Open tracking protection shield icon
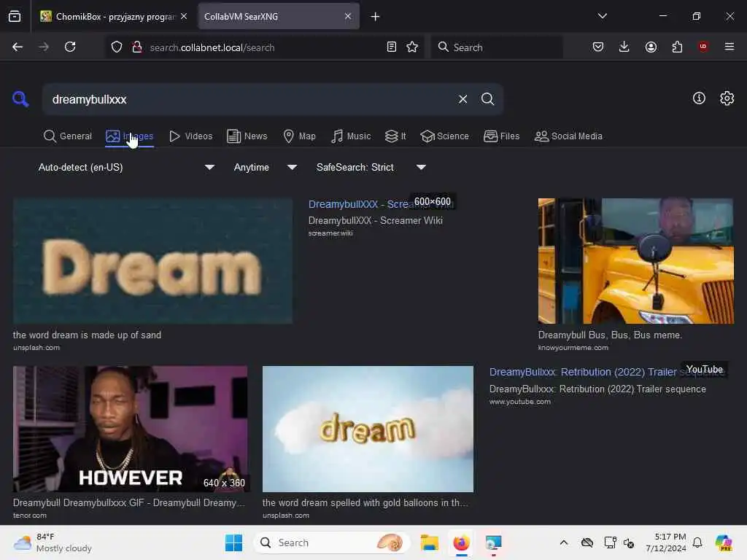This screenshot has height=560, width=747. pos(117,47)
